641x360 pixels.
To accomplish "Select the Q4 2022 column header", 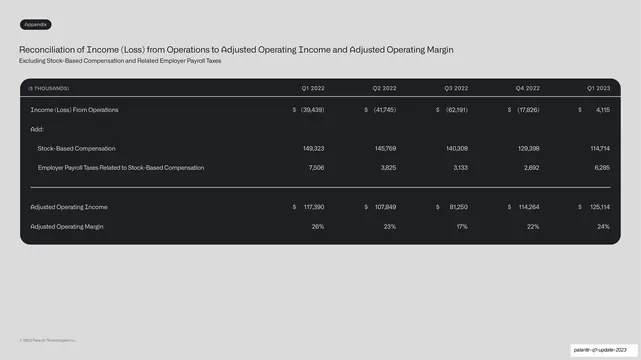I will pyautogui.click(x=528, y=88).
